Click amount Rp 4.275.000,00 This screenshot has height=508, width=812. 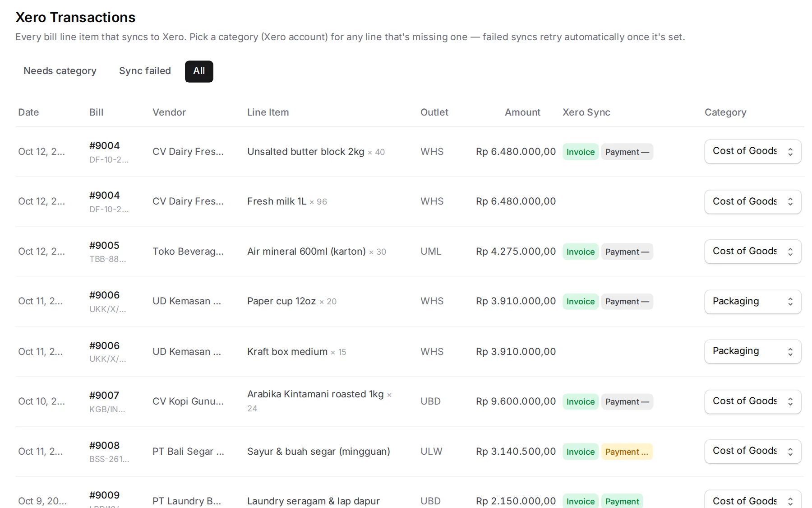click(516, 252)
